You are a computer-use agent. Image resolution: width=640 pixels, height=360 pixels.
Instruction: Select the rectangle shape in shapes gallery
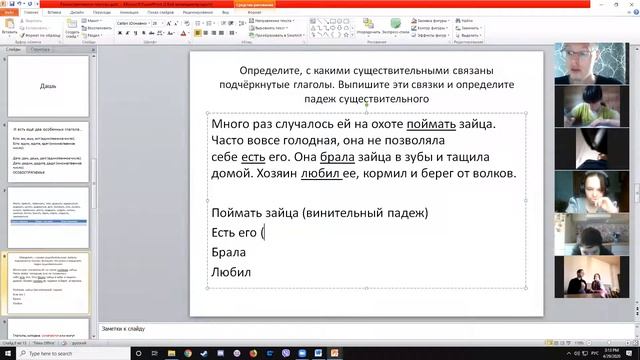(x=333, y=21)
